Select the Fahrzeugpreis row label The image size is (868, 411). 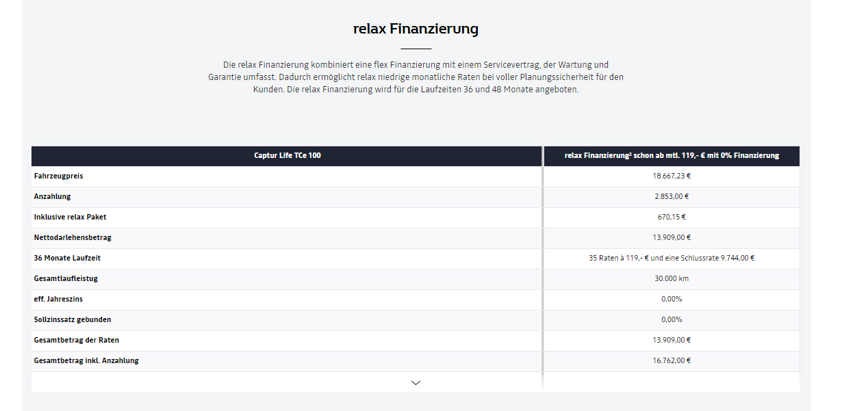(x=58, y=176)
